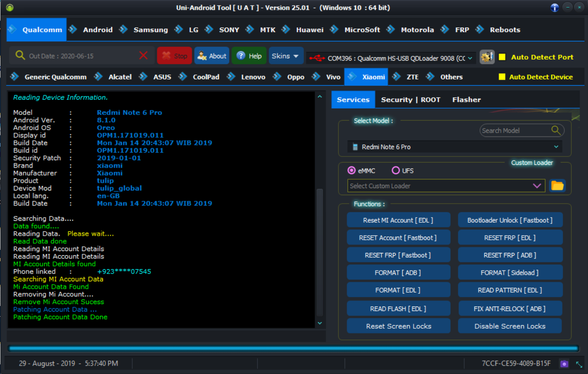Viewport: 588px width, 374px height.
Task: Click READ FLASH [ EDL ] button
Action: pyautogui.click(x=398, y=309)
